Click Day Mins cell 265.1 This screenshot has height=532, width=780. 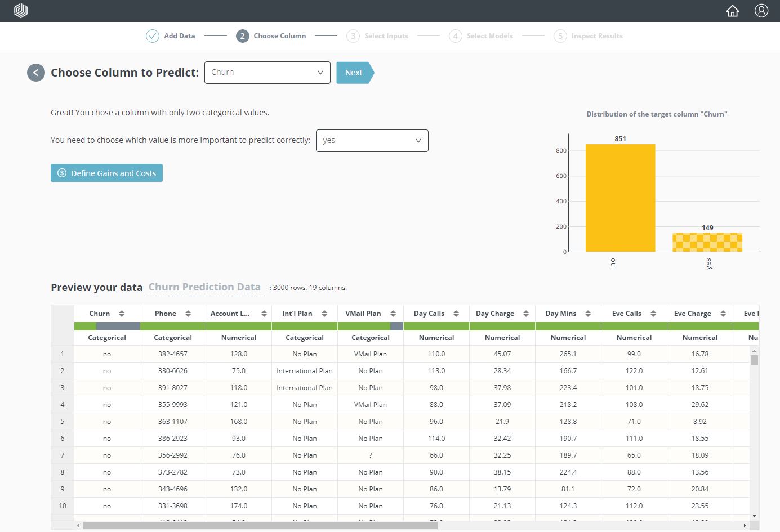(568, 354)
